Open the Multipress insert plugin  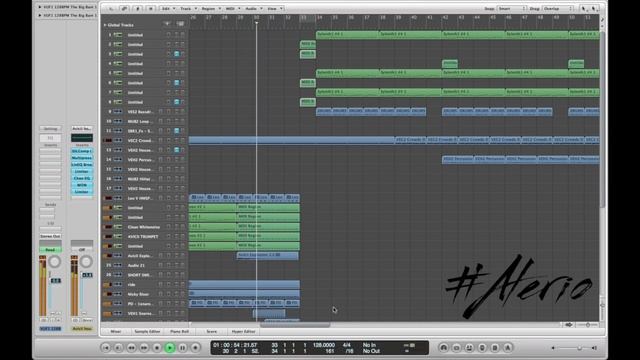coord(82,158)
